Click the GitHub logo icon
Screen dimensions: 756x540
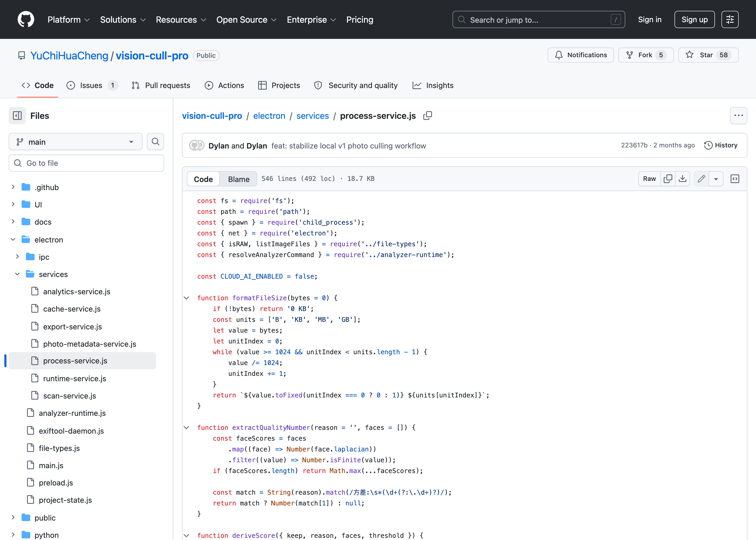pyautogui.click(x=26, y=20)
